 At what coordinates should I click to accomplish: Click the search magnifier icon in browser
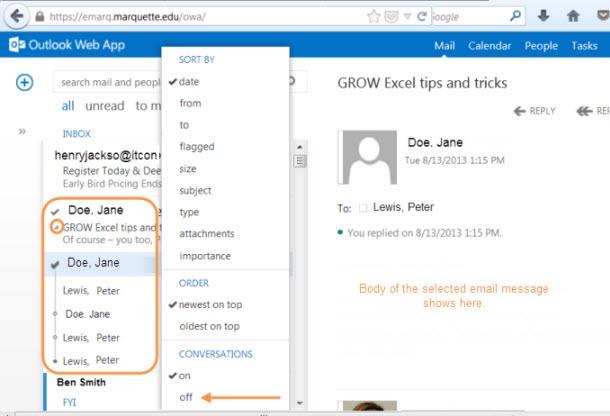pos(515,16)
